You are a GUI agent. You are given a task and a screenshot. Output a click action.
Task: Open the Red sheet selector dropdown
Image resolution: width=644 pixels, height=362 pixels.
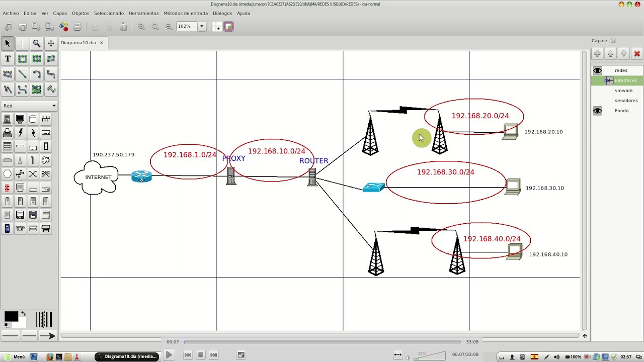click(29, 106)
